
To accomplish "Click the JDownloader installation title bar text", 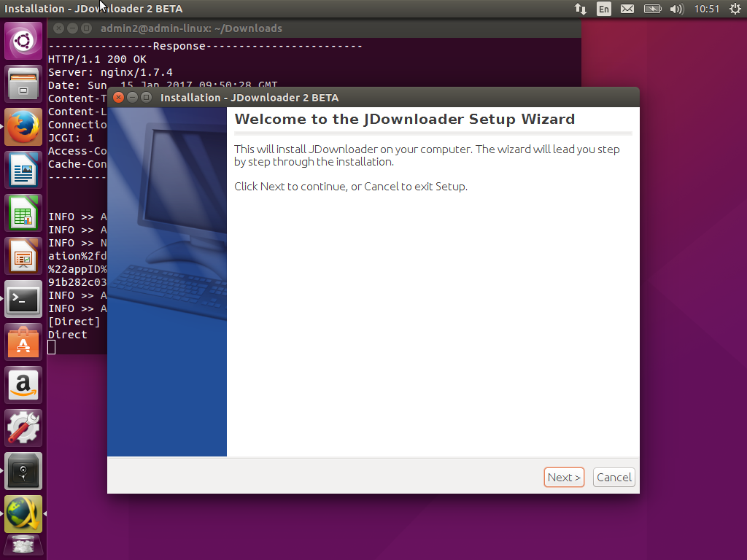I will click(x=249, y=98).
